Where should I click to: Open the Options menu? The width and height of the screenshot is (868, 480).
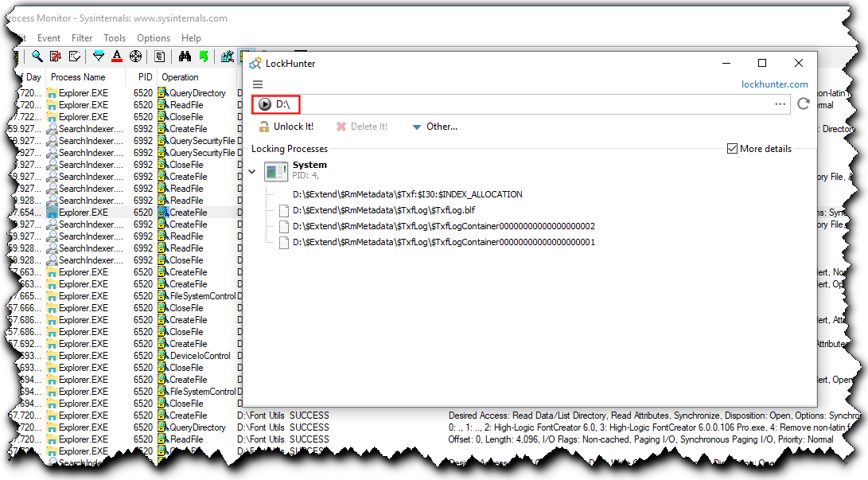coord(154,38)
